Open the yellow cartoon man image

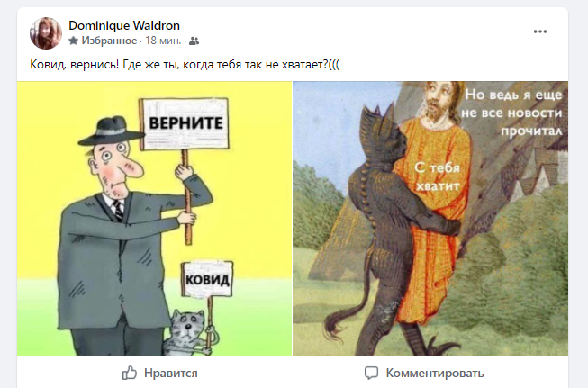[154, 218]
